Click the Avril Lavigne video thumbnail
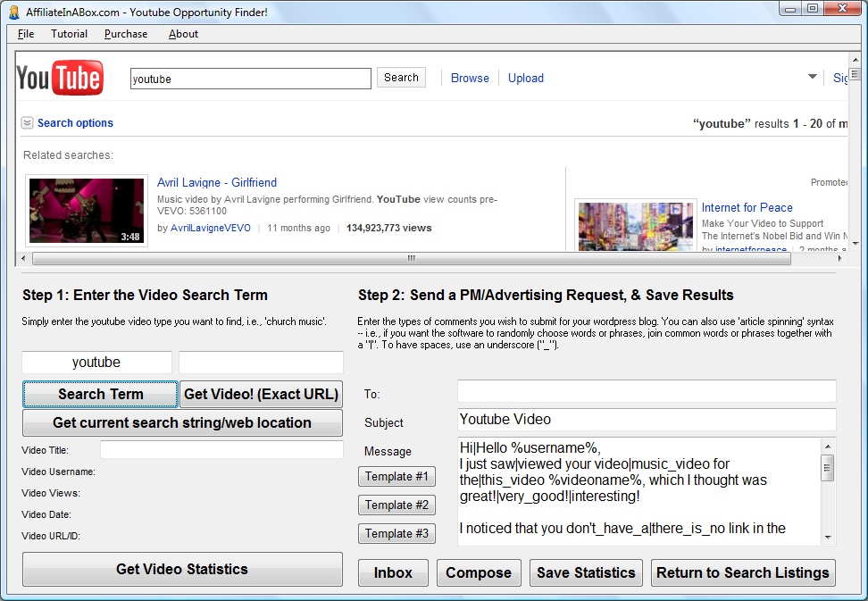The height and width of the screenshot is (601, 868). click(87, 211)
